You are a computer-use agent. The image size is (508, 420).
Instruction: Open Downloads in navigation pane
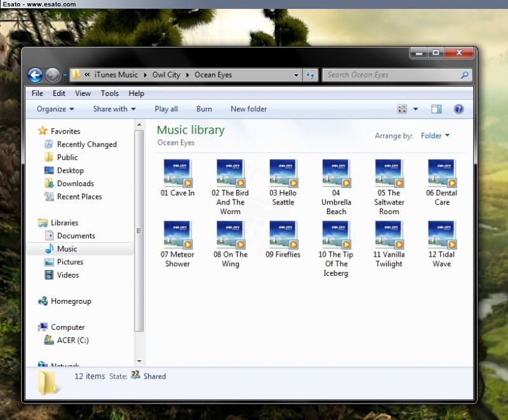click(76, 184)
